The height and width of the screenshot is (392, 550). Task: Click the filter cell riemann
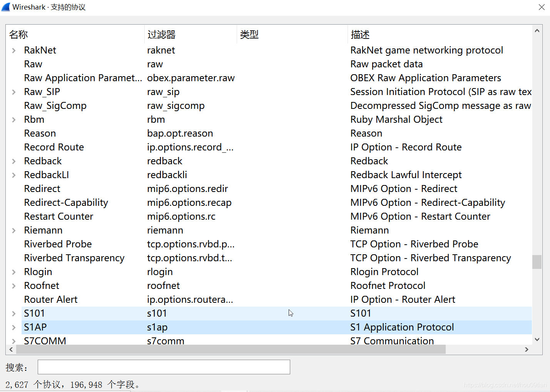(165, 230)
